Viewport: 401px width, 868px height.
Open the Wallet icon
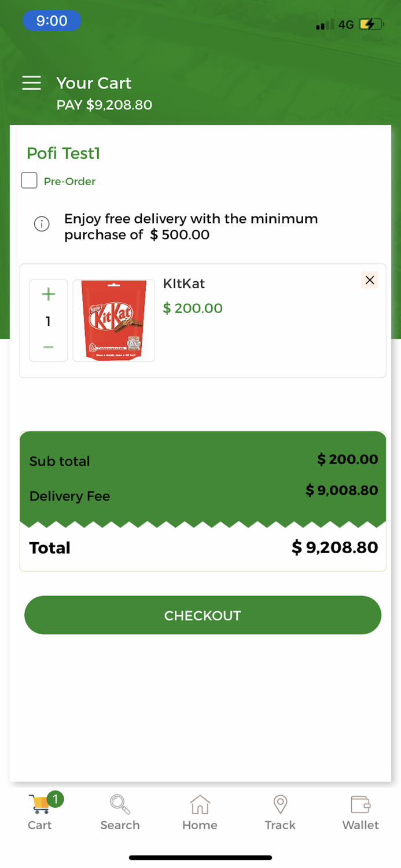click(x=360, y=804)
